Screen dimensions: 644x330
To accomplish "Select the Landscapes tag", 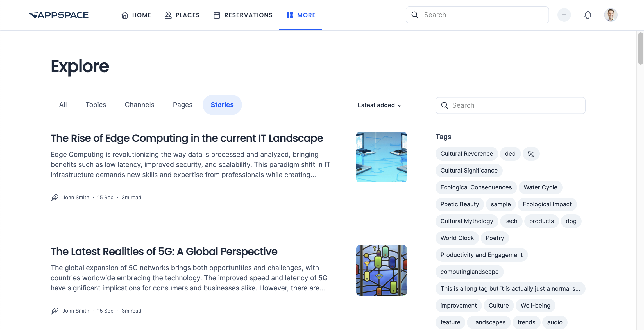I will pyautogui.click(x=489, y=322).
